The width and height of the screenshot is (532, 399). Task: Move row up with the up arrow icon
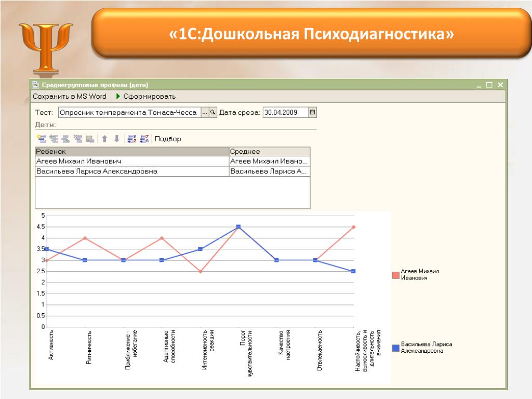[104, 139]
